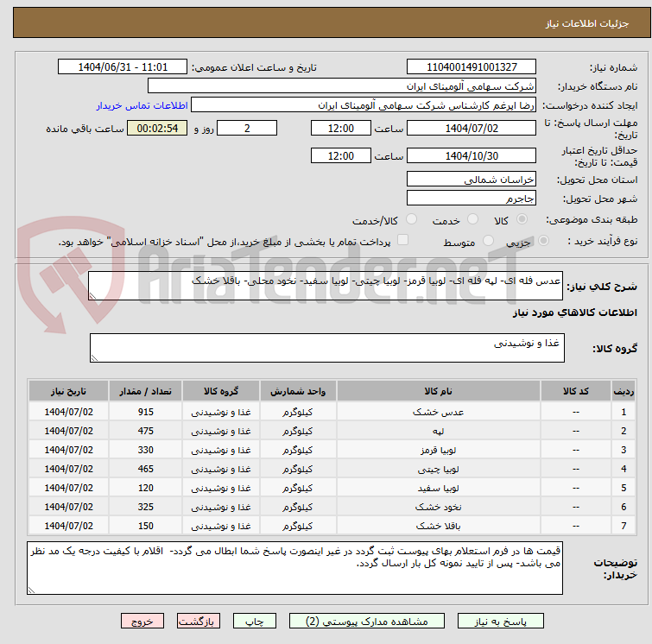Click the response deadline date 1404/07/02 field
This screenshot has height=644, width=652.
[x=472, y=128]
